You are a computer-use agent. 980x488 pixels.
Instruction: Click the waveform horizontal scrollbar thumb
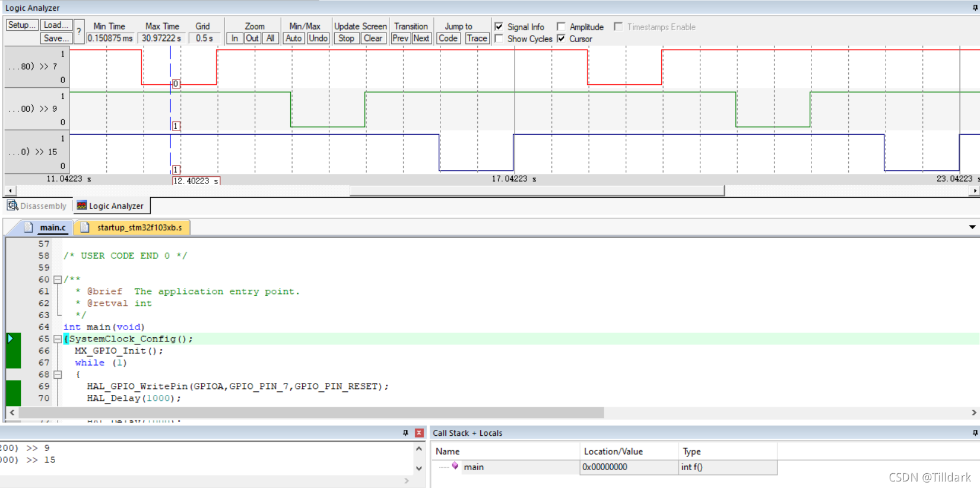tap(537, 191)
